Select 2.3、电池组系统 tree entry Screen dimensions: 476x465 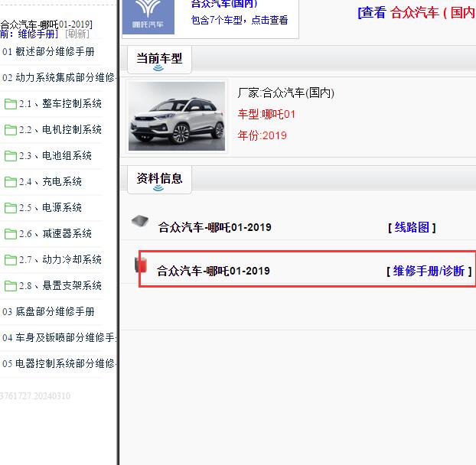point(55,155)
